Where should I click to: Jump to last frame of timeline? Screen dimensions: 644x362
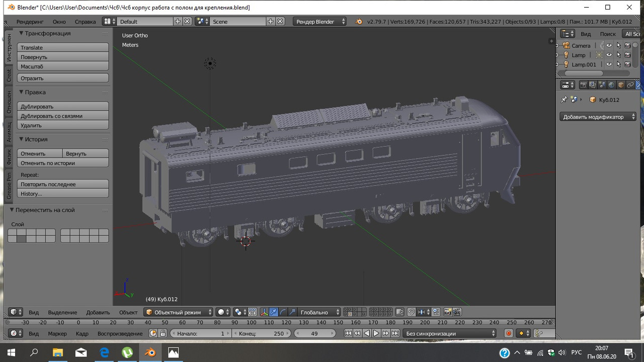point(395,333)
